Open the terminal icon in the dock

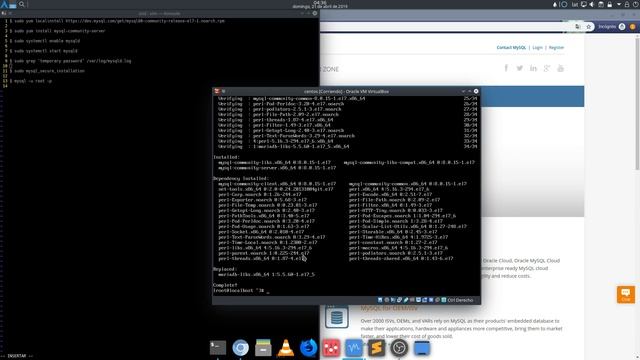click(x=218, y=348)
